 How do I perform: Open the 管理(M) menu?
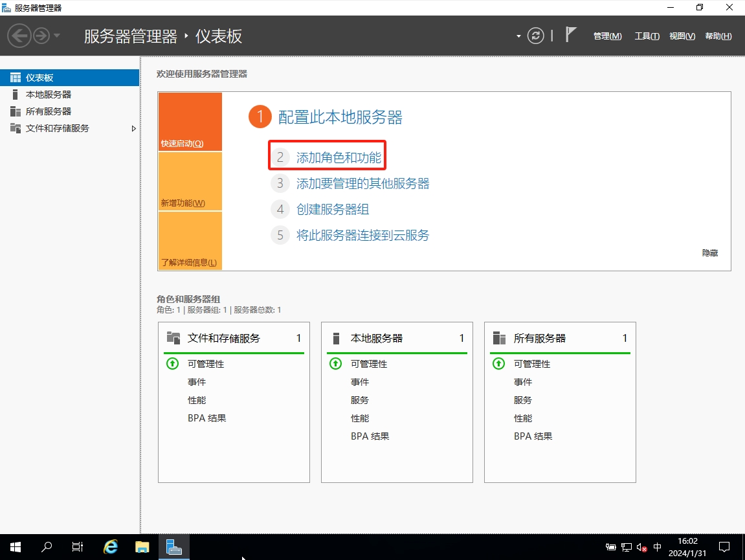coord(607,36)
